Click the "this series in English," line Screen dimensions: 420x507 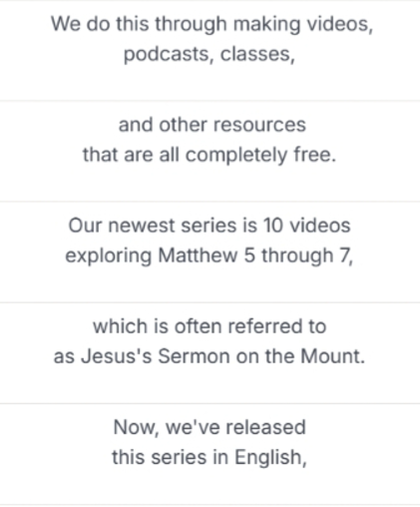click(x=210, y=458)
